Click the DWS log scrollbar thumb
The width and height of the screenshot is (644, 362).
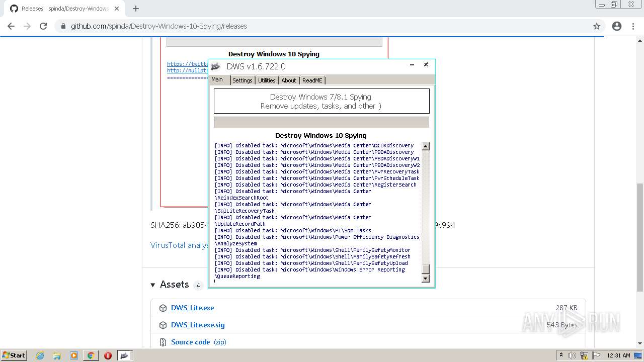click(426, 269)
